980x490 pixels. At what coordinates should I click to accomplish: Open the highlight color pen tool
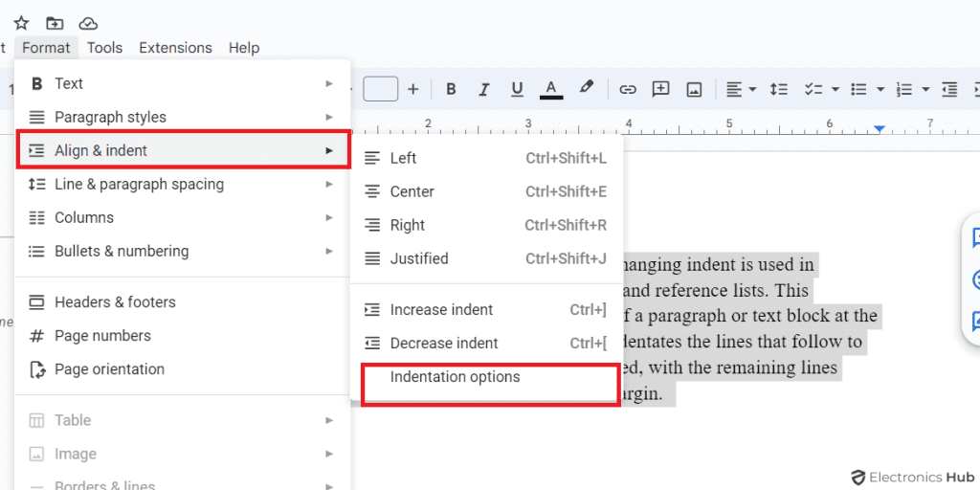tap(586, 87)
